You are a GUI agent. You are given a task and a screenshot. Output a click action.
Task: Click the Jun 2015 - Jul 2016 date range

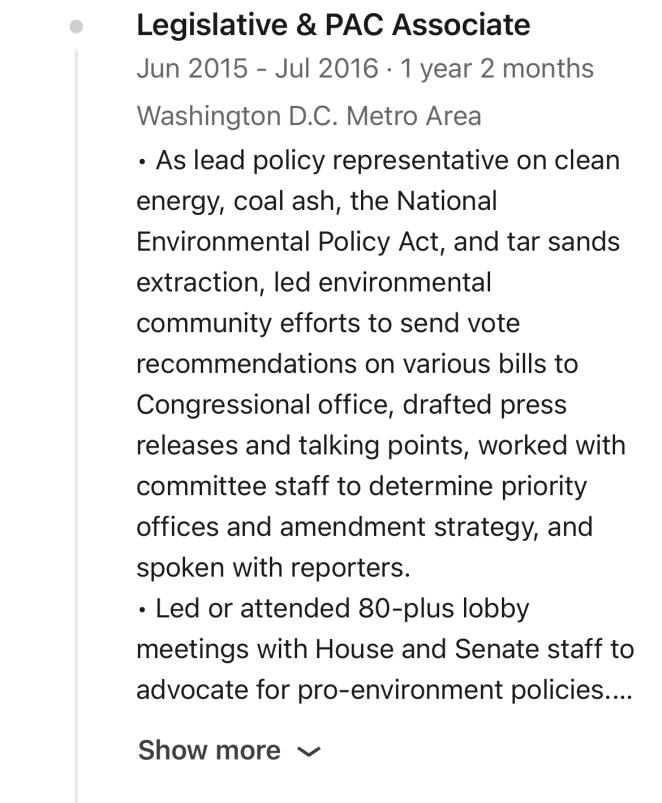[258, 68]
